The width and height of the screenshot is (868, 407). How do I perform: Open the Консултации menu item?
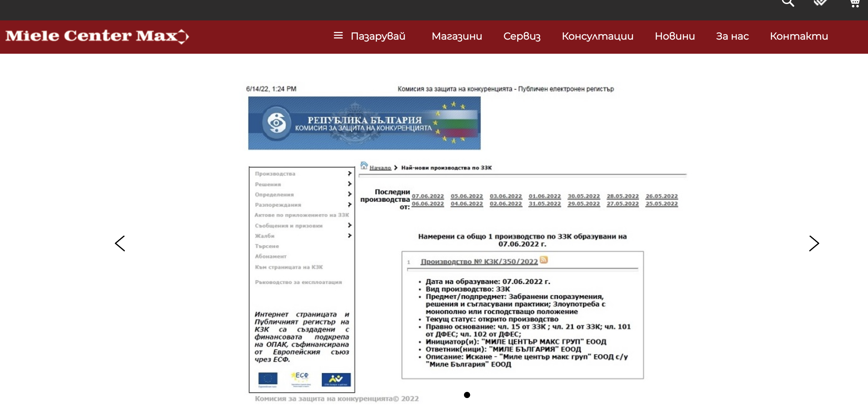(x=597, y=36)
